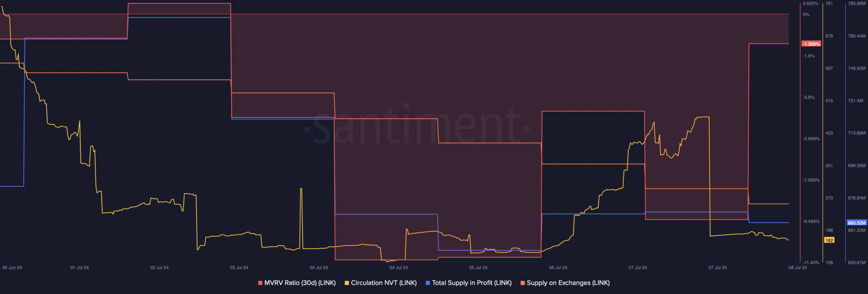The width and height of the screenshot is (868, 294).
Task: Toggle the Supply on Exchanges (LINK) label
Action: pyautogui.click(x=568, y=283)
